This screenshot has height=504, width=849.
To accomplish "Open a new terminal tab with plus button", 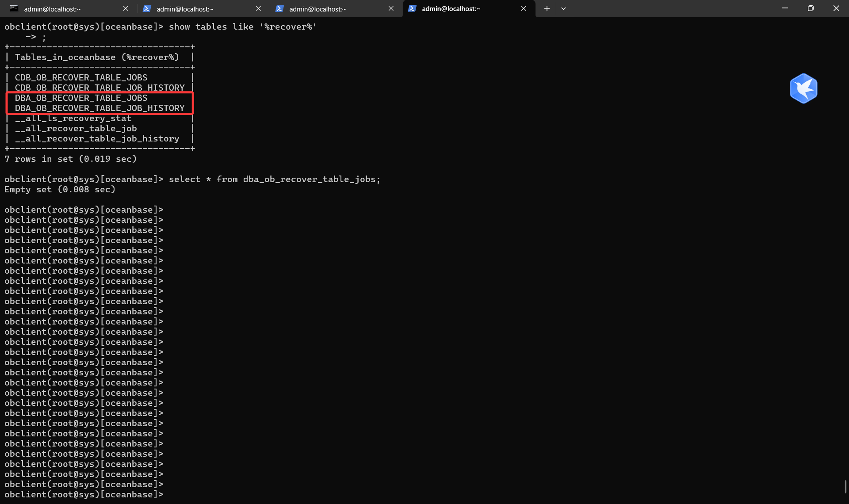I will [x=547, y=8].
